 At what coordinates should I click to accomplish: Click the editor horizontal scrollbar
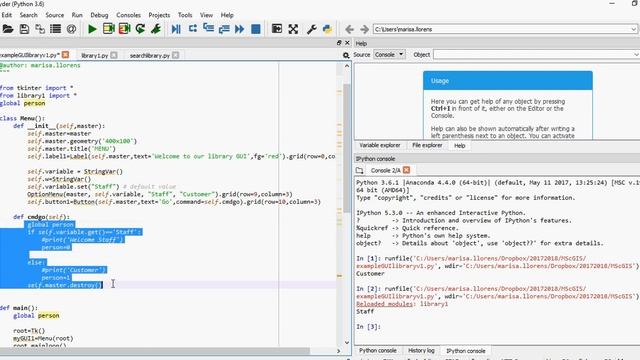point(155,351)
